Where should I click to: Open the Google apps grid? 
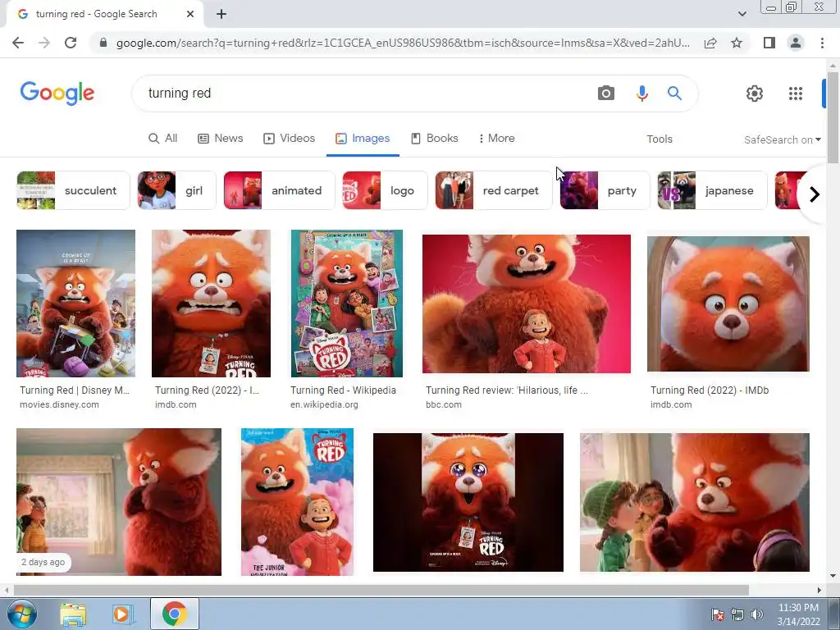796,94
